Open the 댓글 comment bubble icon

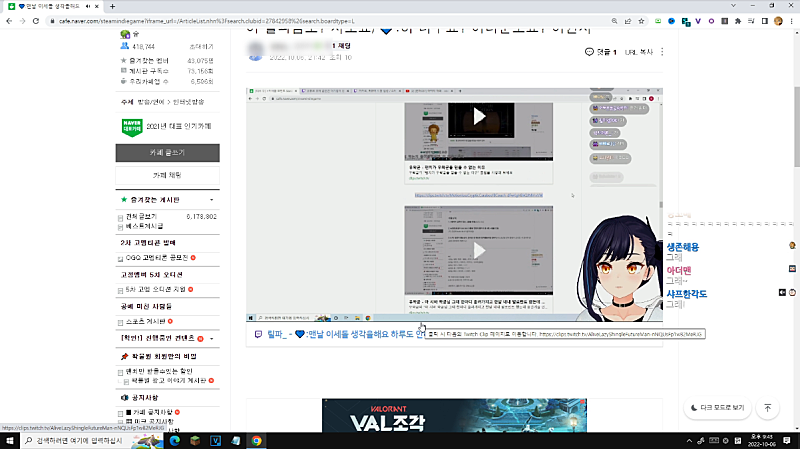click(589, 52)
